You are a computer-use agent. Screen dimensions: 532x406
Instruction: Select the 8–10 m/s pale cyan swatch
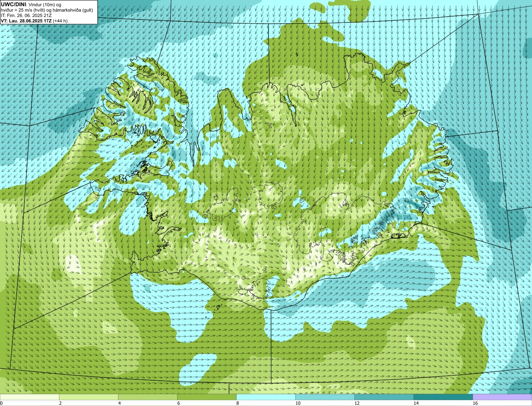pos(266,397)
